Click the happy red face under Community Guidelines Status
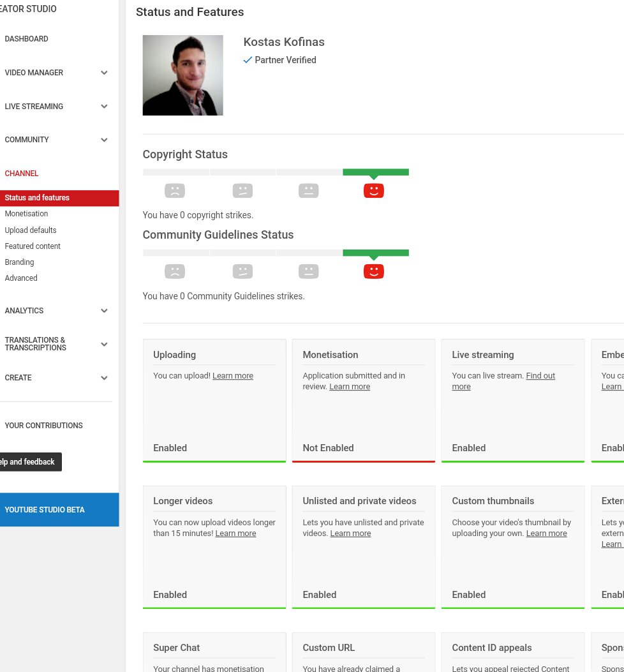624x672 pixels. click(373, 271)
